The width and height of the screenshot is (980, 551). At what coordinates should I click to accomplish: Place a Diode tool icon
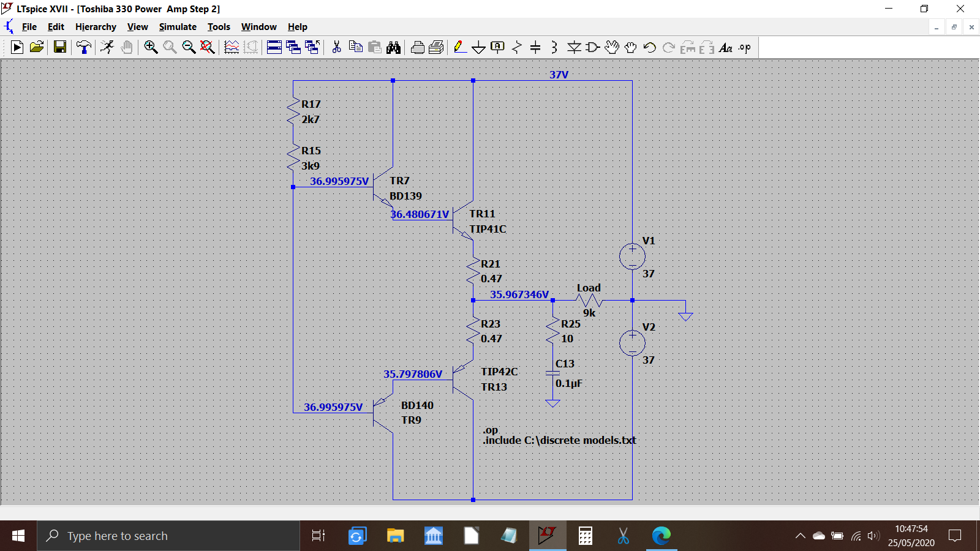574,47
